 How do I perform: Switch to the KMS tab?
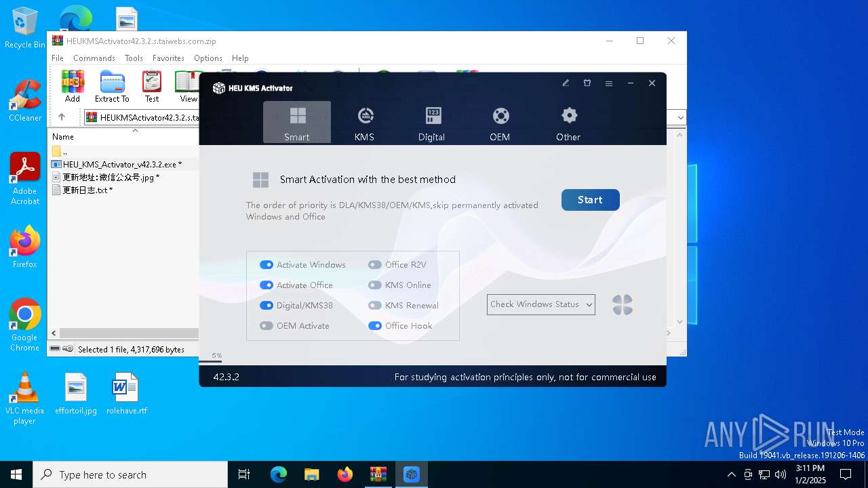365,123
